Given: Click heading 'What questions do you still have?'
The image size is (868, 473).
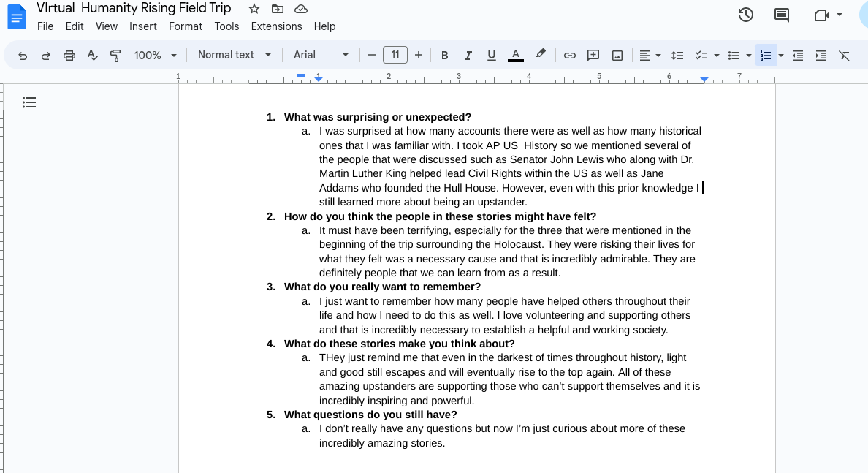Looking at the screenshot, I should [x=370, y=415].
